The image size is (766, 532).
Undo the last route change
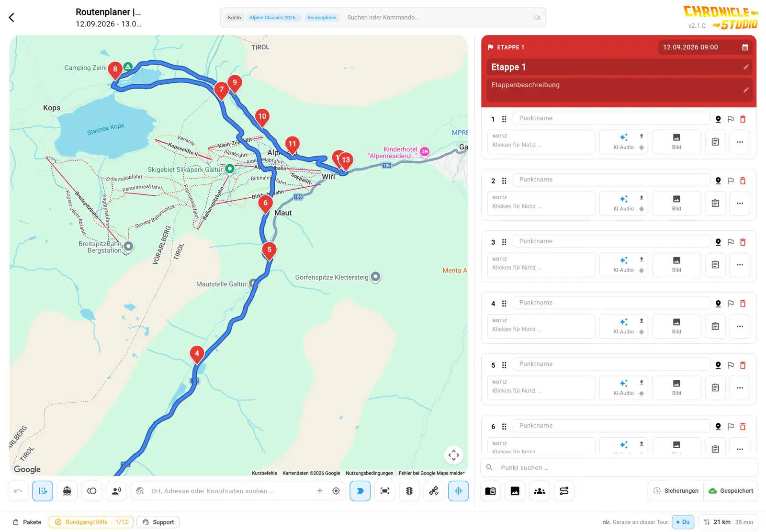point(18,491)
